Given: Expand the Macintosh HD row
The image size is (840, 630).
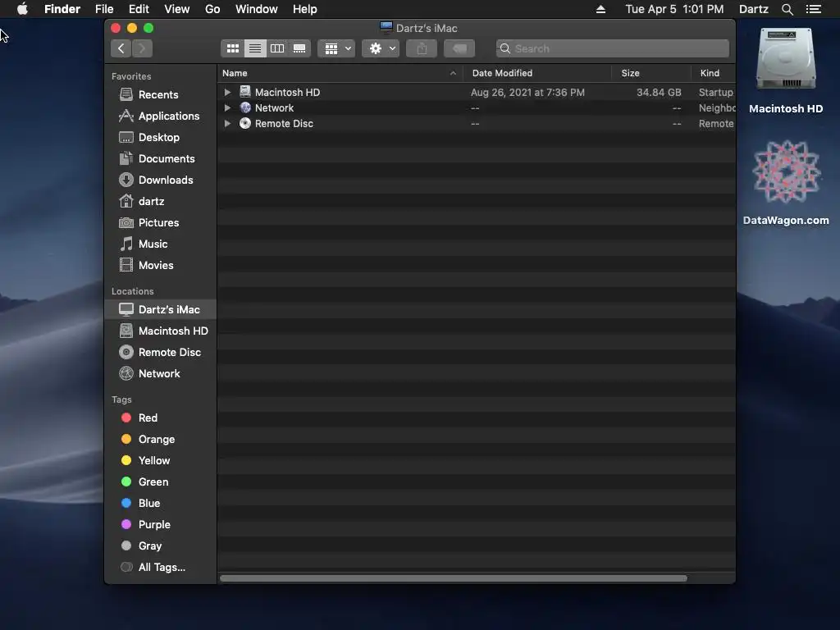Looking at the screenshot, I should click(227, 92).
